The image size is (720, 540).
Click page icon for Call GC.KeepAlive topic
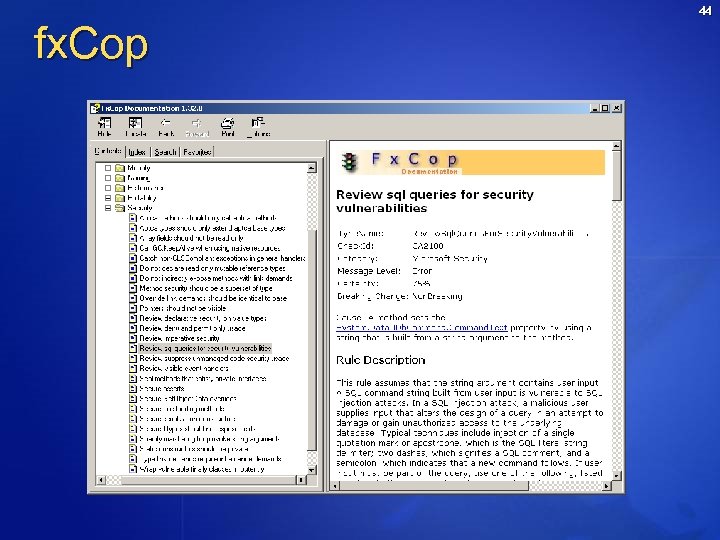coord(133,248)
